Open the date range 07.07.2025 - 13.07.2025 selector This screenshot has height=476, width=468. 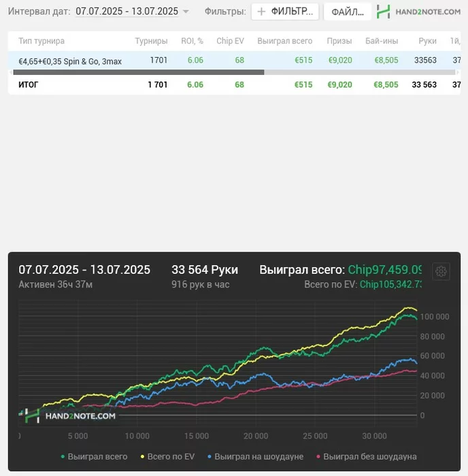[x=127, y=12]
